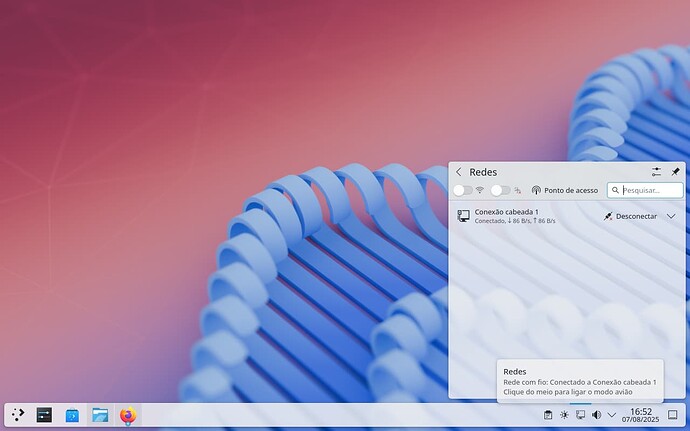690x431 pixels.
Task: Open the KDE application launcher
Action: (x=18, y=415)
